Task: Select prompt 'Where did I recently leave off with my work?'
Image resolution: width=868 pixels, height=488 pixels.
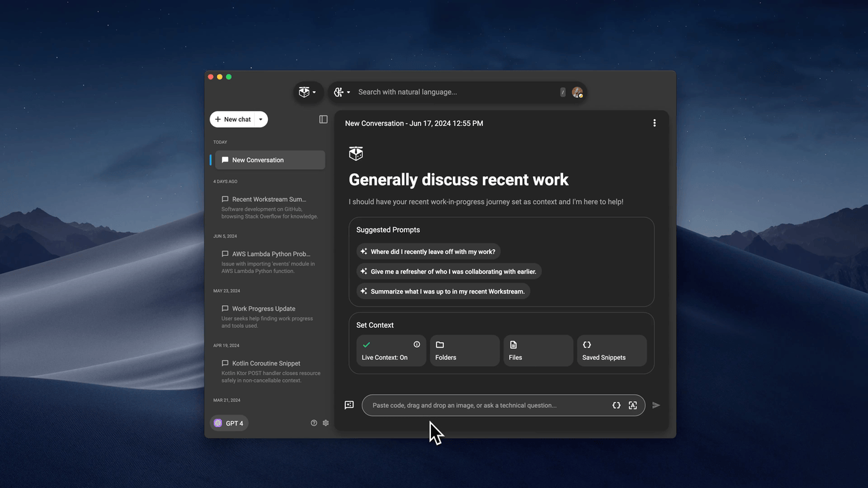Action: 428,252
